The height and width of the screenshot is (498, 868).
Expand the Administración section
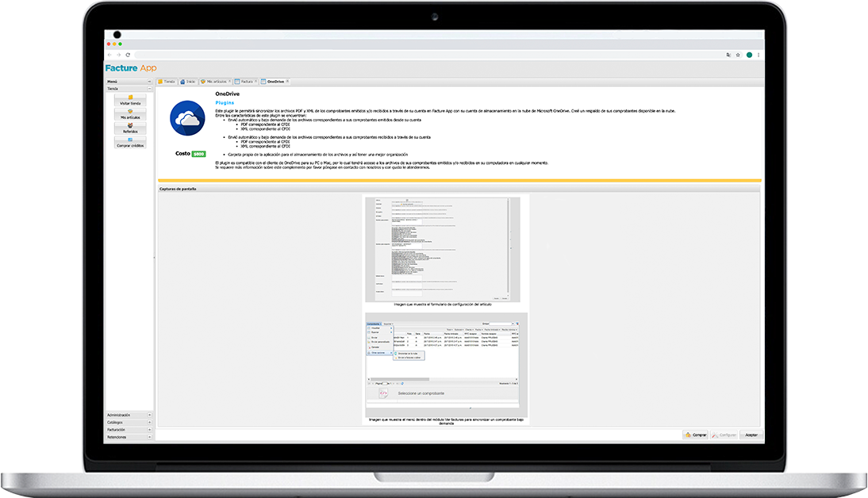click(148, 415)
